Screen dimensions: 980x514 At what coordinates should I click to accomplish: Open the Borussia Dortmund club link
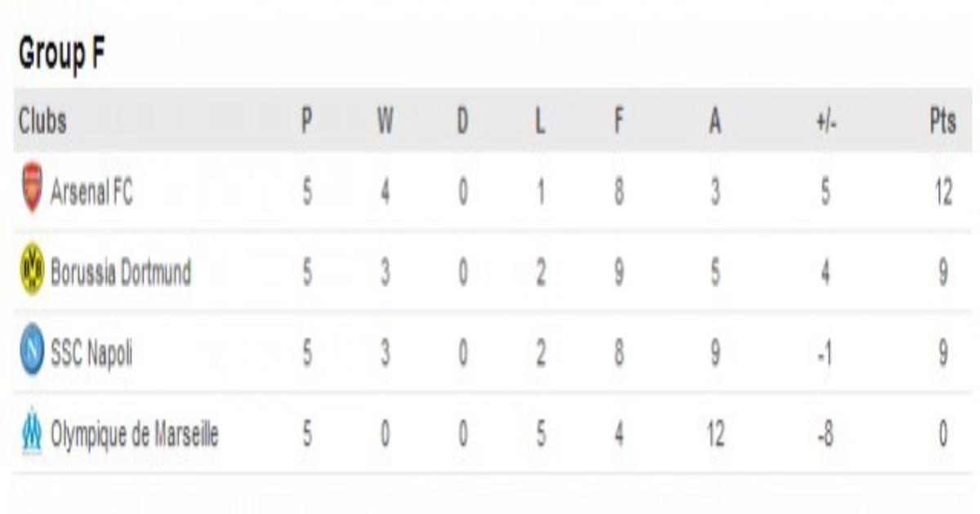[x=121, y=273]
